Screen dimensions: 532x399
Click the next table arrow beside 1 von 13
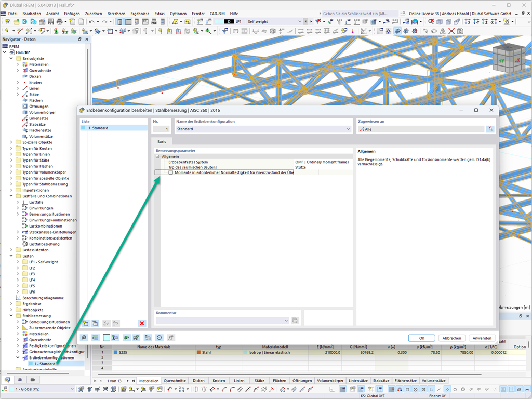[128, 381]
